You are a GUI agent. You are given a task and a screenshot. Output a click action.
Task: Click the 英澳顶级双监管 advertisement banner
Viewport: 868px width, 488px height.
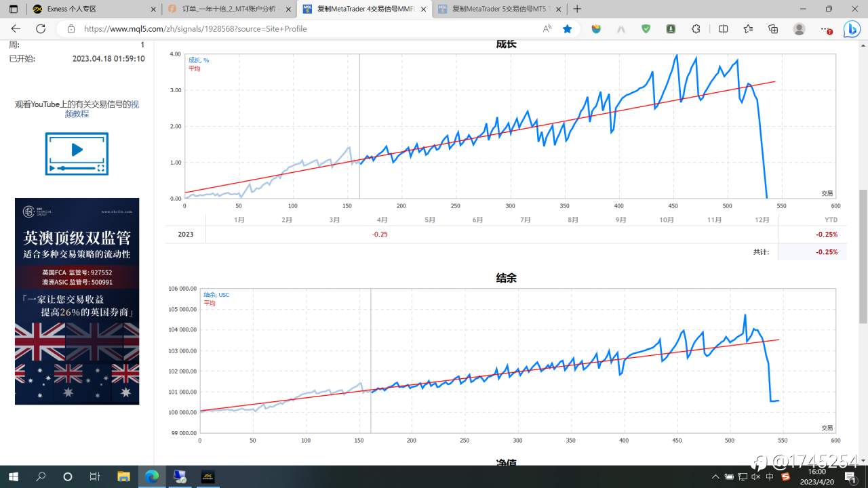pyautogui.click(x=77, y=301)
